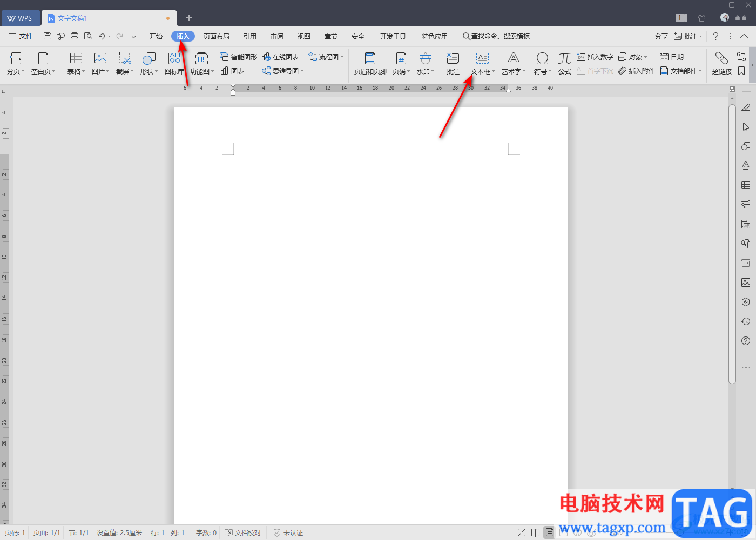
Task: Click the 批注 button in top right
Action: point(688,36)
